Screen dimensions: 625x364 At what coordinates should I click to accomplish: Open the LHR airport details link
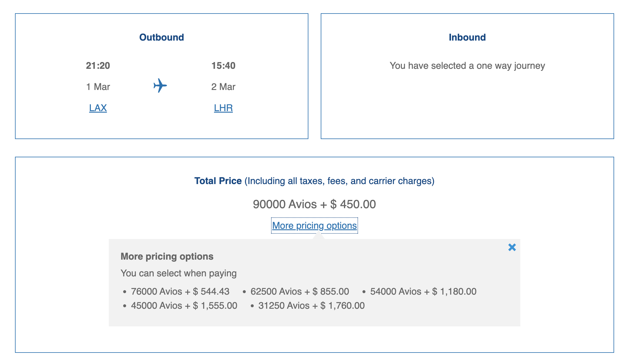(223, 108)
